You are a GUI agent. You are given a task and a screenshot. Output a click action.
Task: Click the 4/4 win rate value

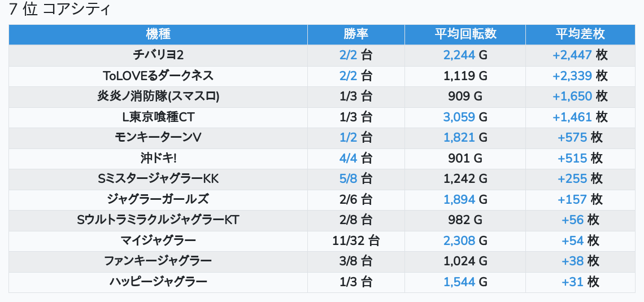coord(349,159)
